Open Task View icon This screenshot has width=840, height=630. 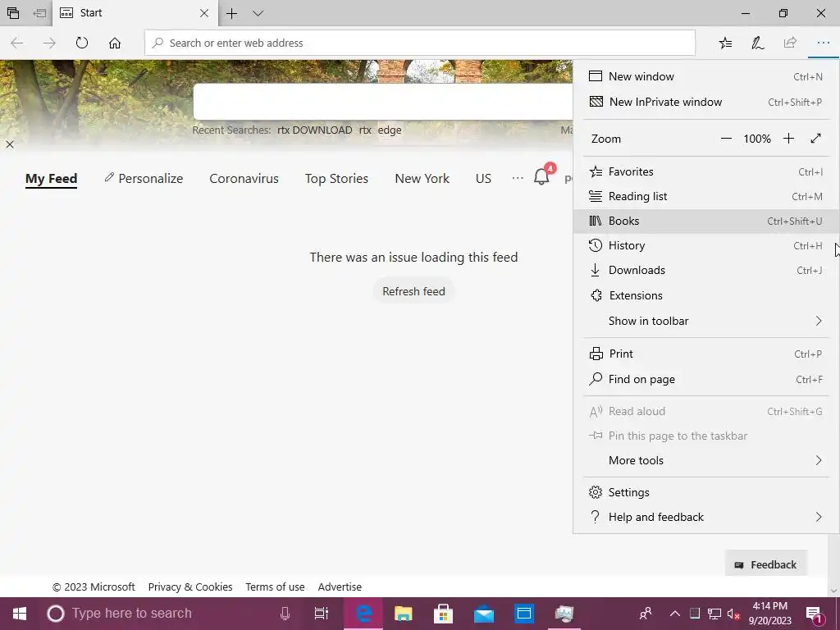322,614
